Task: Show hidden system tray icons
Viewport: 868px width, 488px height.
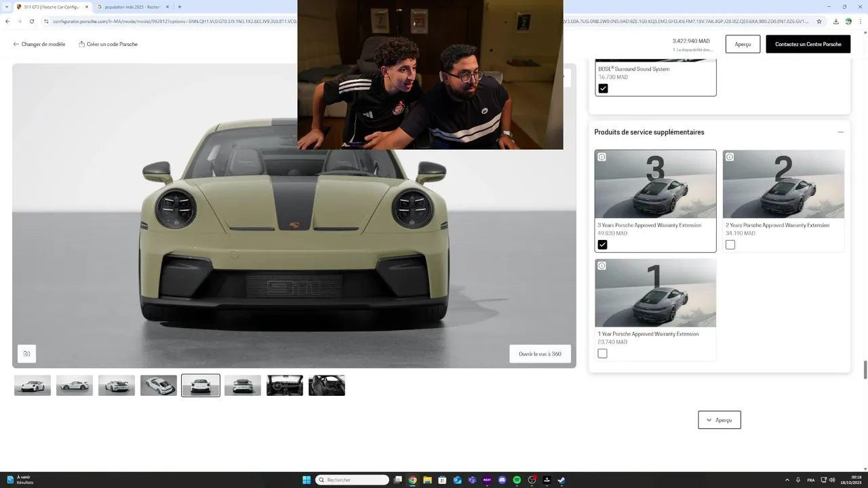Action: 787,480
